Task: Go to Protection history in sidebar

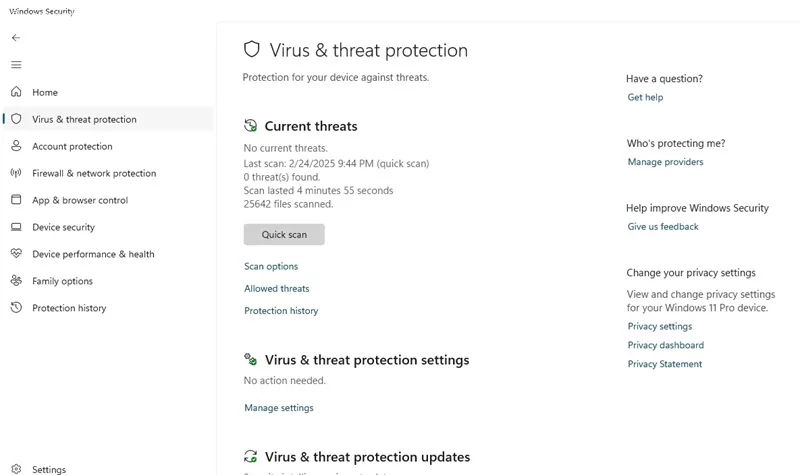Action: point(69,308)
